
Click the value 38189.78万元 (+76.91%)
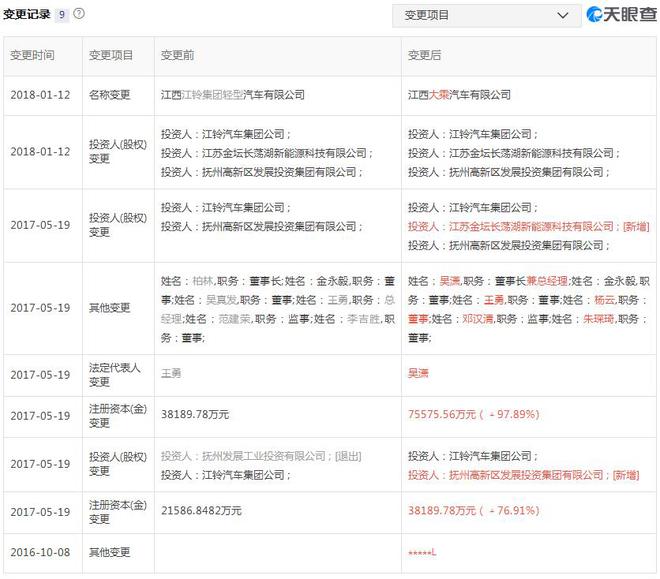click(x=474, y=511)
